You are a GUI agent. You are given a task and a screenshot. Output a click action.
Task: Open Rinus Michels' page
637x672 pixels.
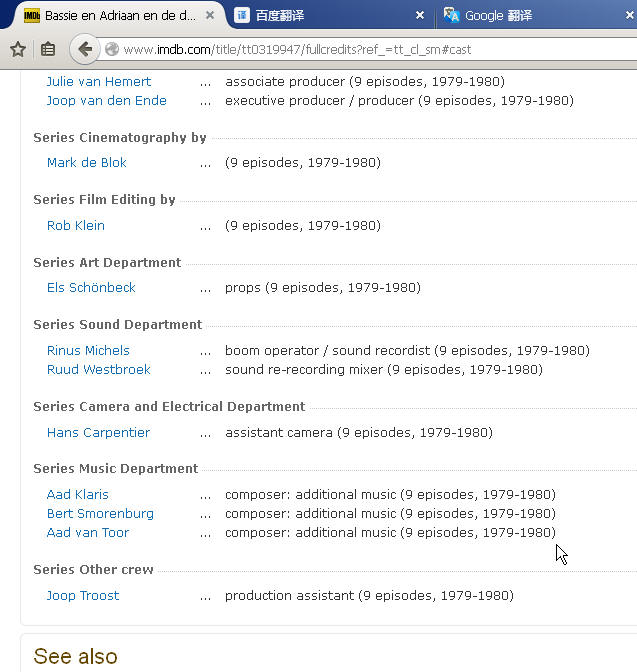pyautogui.click(x=88, y=351)
